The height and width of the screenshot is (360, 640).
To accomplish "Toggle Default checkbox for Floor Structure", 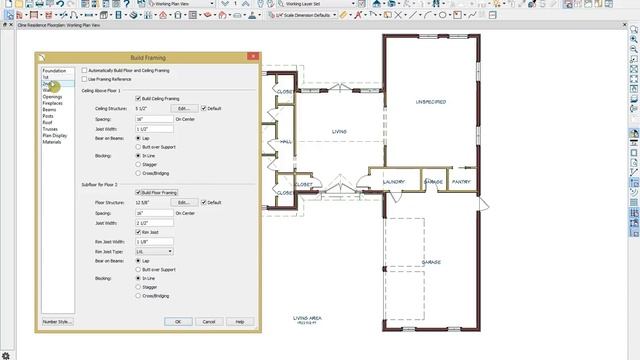I will [204, 202].
